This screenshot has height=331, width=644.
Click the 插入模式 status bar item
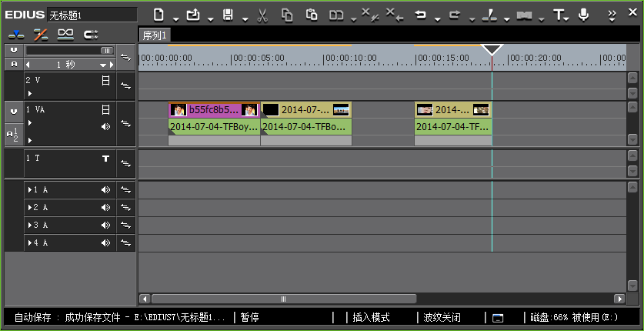click(371, 317)
